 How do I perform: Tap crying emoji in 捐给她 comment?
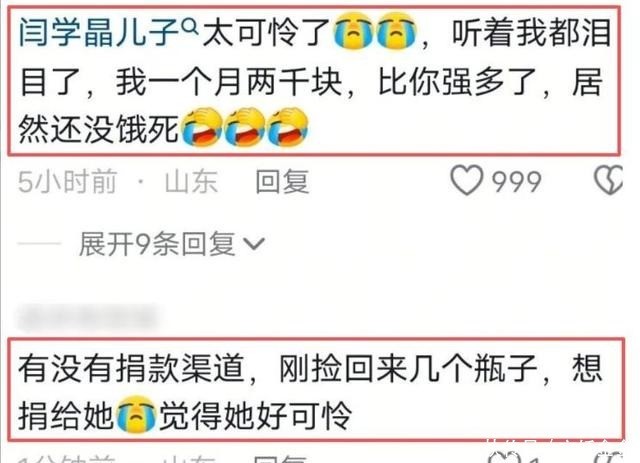[136, 414]
